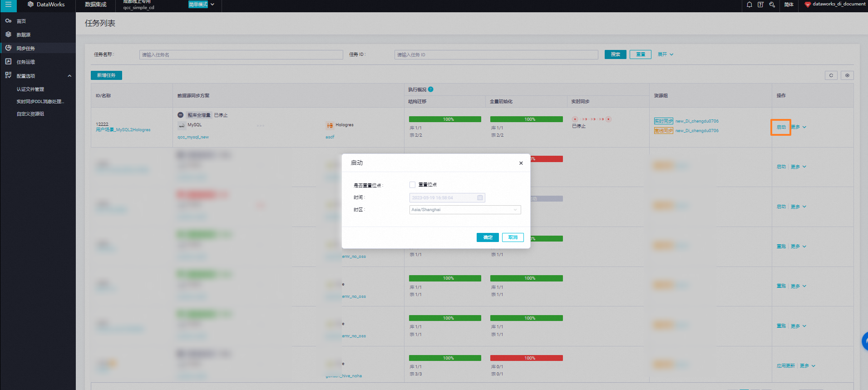
Task: Click the 应用更新 link
Action: [x=786, y=366]
